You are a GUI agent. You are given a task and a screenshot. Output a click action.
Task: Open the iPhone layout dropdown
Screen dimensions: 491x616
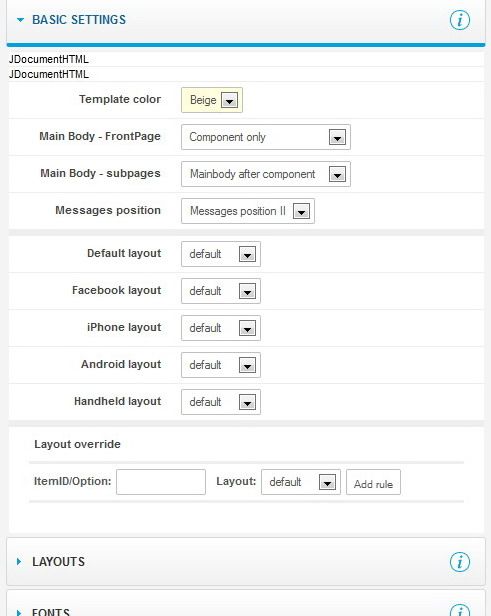tap(221, 328)
